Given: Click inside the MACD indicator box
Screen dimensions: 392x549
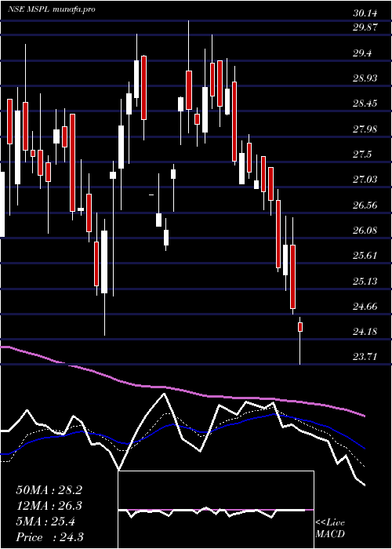Looking at the screenshot, I should 216,510.
